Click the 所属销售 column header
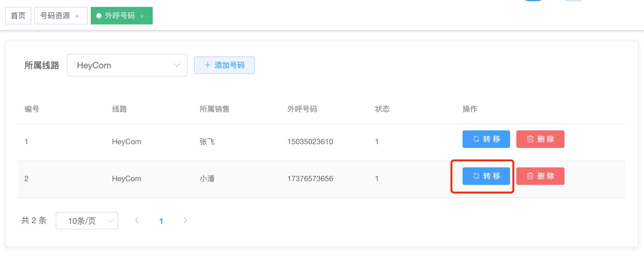Viewport: 644px width, 257px height. [x=214, y=109]
